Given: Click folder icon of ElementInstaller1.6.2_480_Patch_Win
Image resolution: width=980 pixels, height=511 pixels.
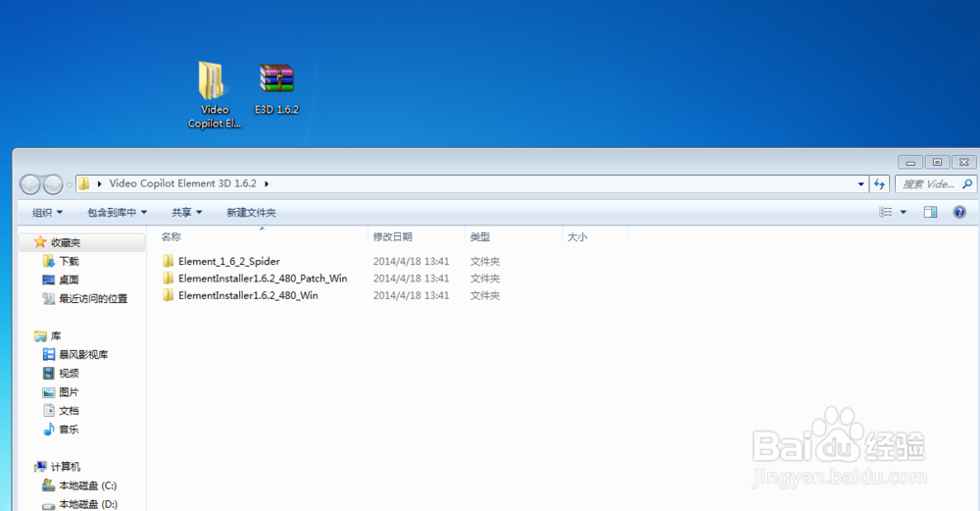Looking at the screenshot, I should (169, 278).
